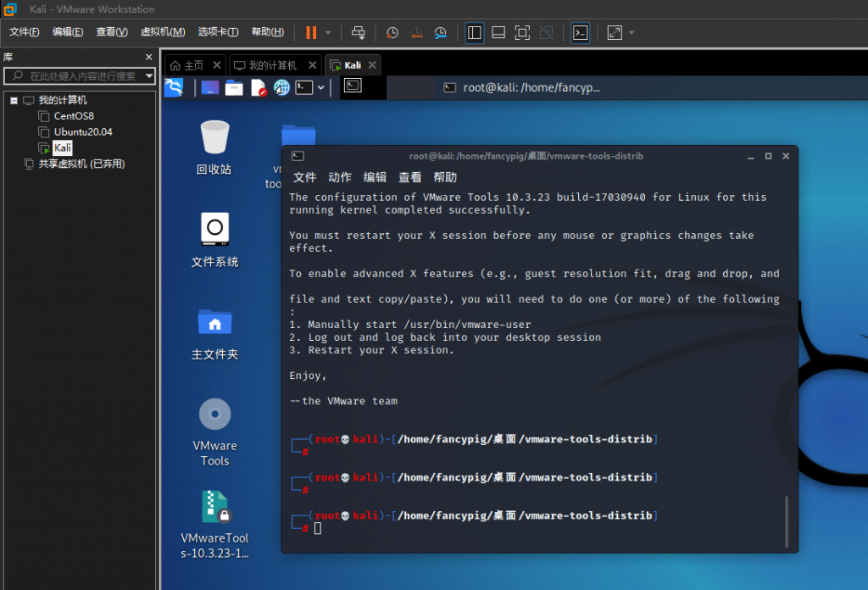Click the terminal window title icon
The image size is (868, 590).
(x=298, y=156)
